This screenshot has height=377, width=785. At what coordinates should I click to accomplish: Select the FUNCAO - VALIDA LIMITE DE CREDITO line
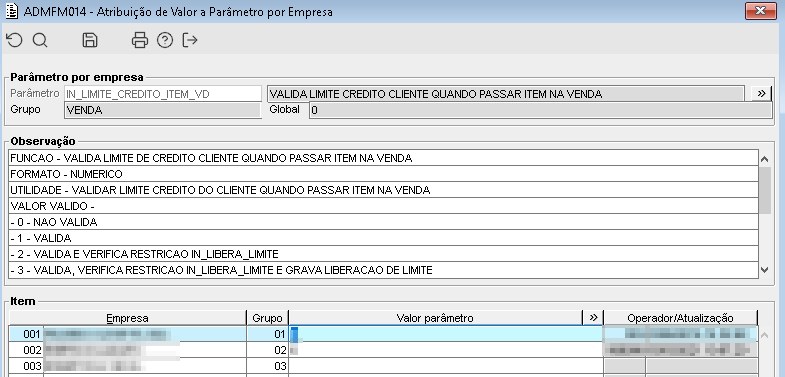coord(383,158)
